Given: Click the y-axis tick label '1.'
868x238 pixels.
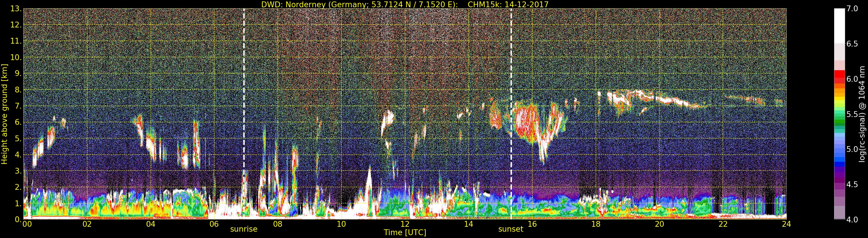Looking at the screenshot, I should pos(18,203).
